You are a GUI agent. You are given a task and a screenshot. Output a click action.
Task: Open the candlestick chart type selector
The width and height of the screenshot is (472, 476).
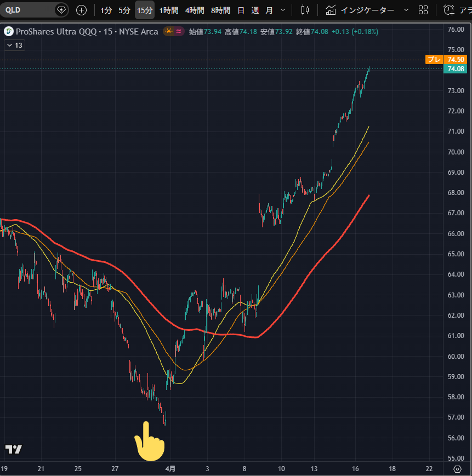click(305, 10)
